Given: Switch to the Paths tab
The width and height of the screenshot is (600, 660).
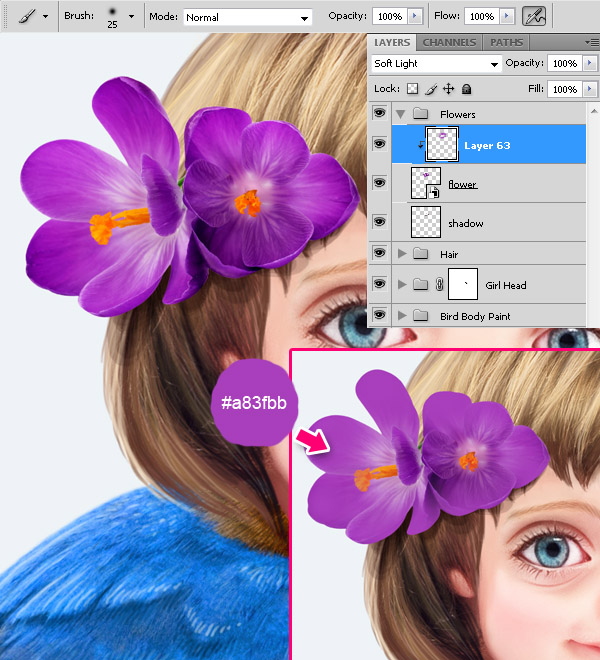Looking at the screenshot, I should [x=507, y=43].
